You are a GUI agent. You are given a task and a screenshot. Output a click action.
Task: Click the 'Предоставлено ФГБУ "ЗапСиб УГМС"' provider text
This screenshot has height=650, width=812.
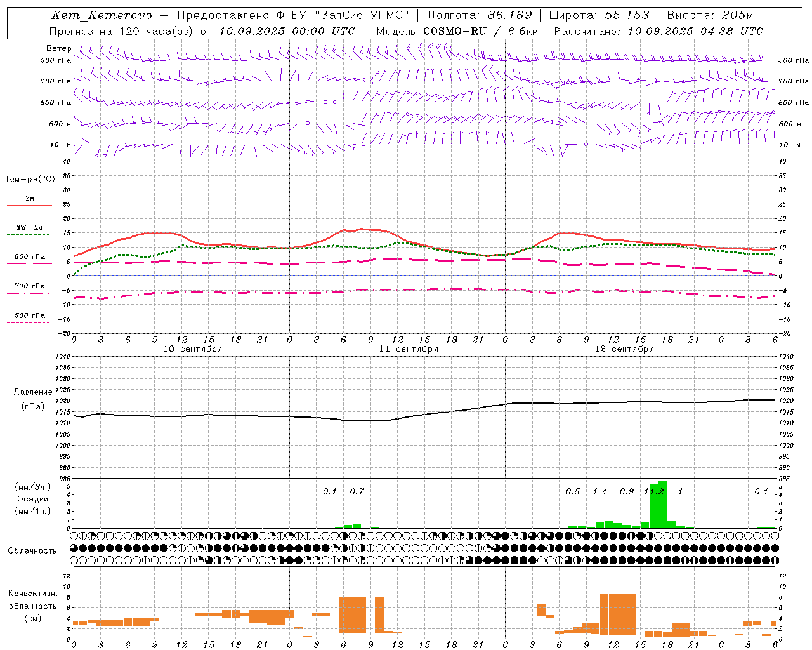click(x=292, y=15)
